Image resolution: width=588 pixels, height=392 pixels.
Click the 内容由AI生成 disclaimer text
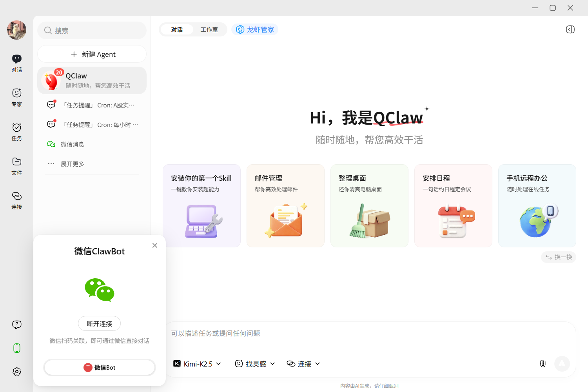(x=369, y=386)
